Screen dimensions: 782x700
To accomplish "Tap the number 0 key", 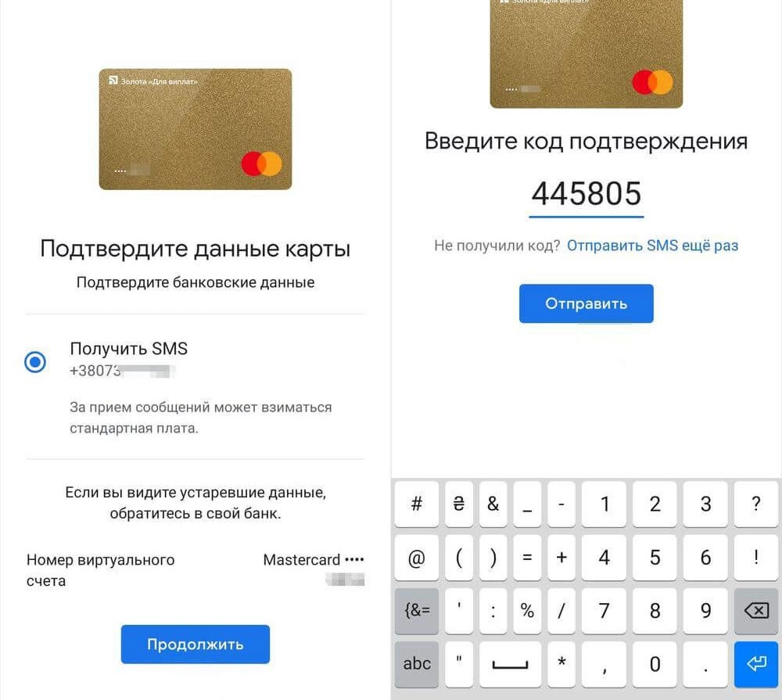I will (655, 664).
